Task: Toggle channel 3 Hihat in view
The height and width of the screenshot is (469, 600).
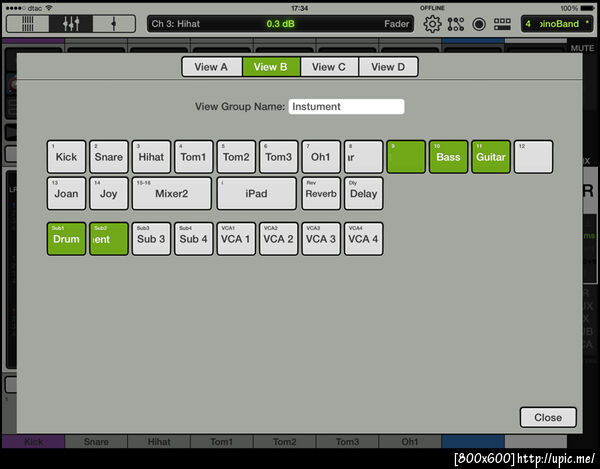Action: [151, 157]
